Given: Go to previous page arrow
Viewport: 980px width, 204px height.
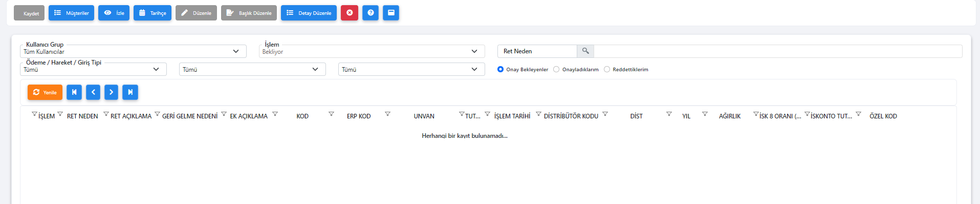Looking at the screenshot, I should pos(93,92).
